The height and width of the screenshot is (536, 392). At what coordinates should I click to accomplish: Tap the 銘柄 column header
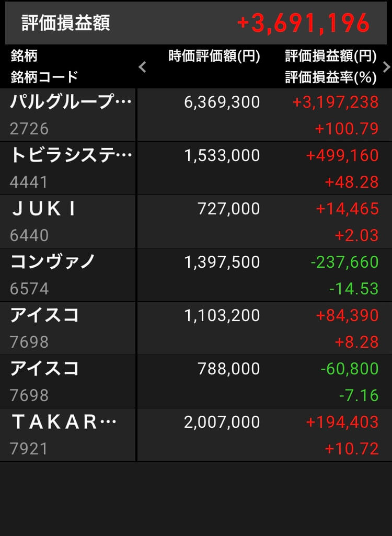click(24, 56)
